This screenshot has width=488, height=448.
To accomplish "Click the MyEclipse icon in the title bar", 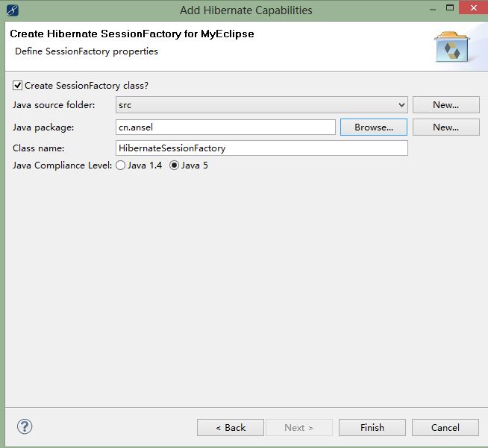I will coord(13,10).
